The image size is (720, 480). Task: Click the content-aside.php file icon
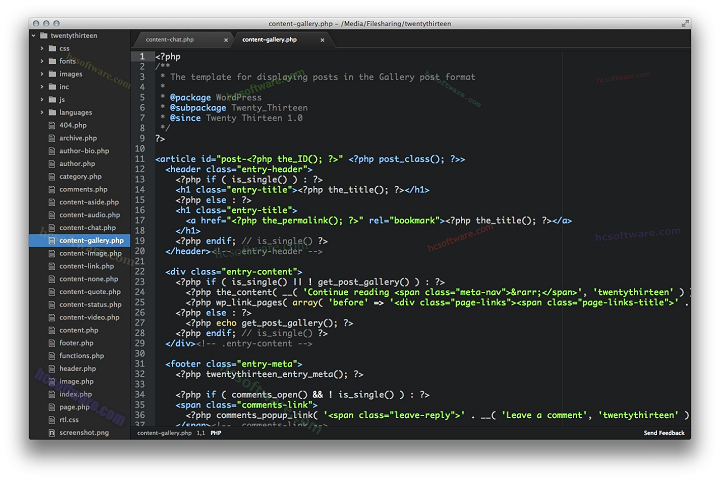(52, 202)
